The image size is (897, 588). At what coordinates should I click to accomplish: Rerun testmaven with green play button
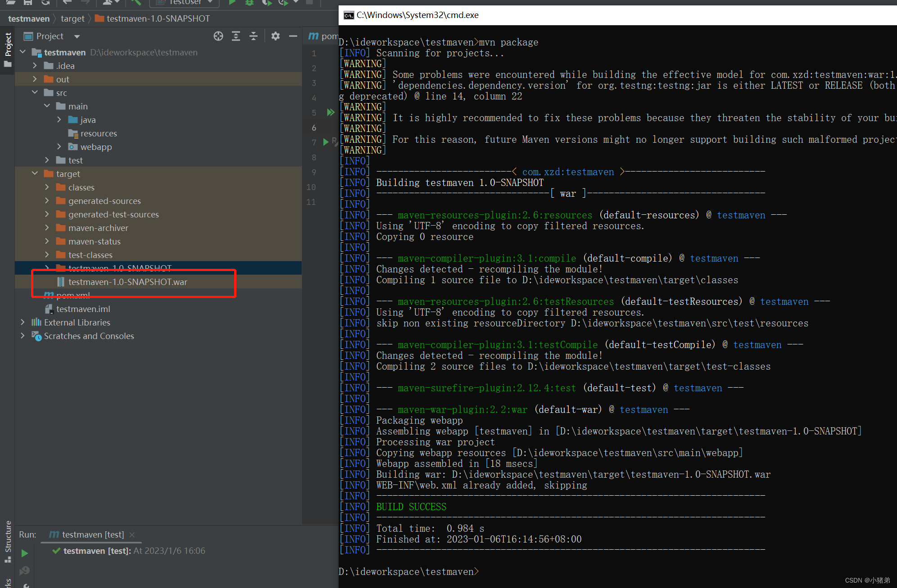point(25,553)
